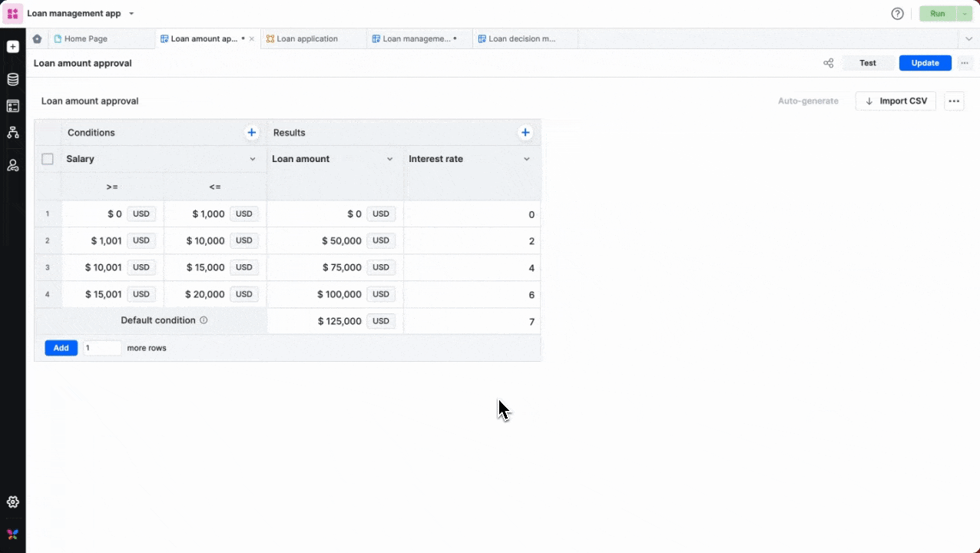
Task: Toggle the select all rows checkbox
Action: [x=48, y=159]
